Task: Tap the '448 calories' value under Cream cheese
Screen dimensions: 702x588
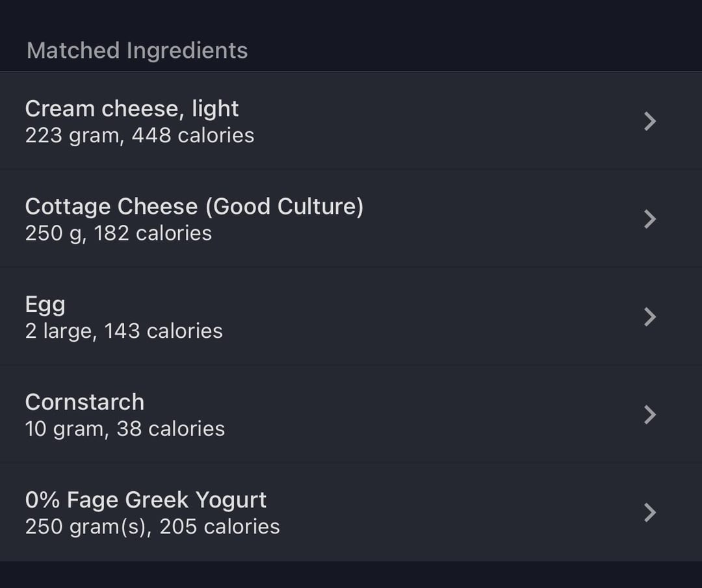Action: click(x=193, y=136)
